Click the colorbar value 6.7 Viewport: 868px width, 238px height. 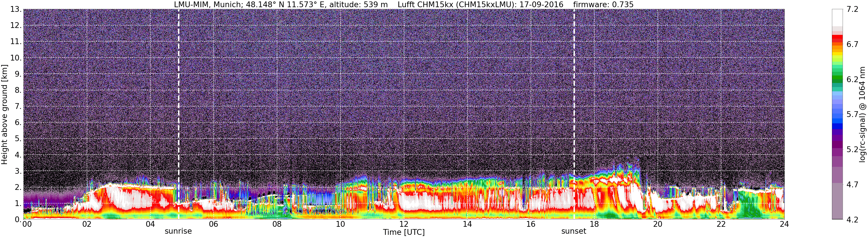coord(852,44)
